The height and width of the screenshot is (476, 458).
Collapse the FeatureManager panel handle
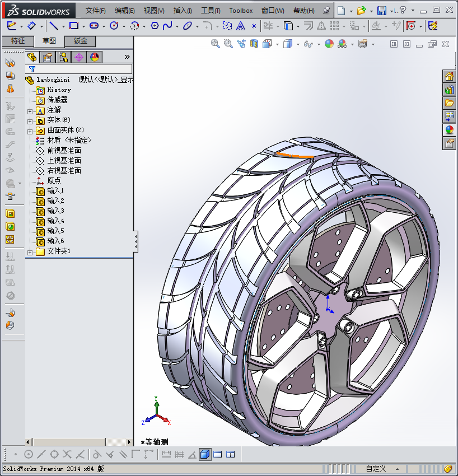pyautogui.click(x=135, y=241)
